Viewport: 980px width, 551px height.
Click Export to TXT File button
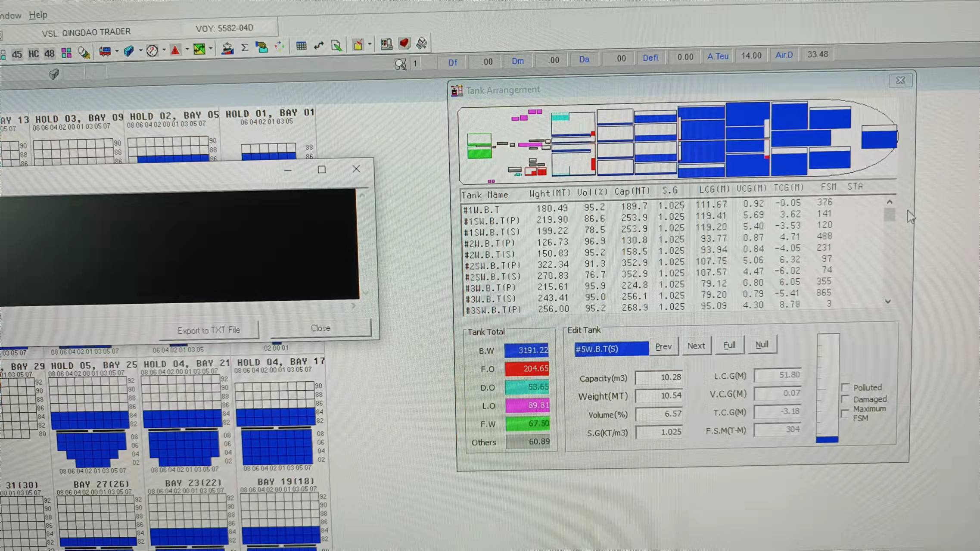pos(209,330)
